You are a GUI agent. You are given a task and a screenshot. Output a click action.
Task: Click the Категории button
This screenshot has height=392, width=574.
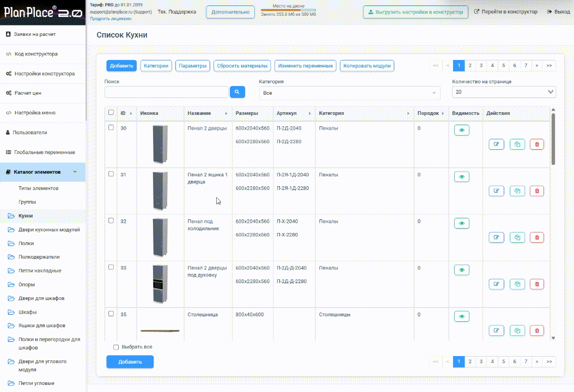(156, 66)
